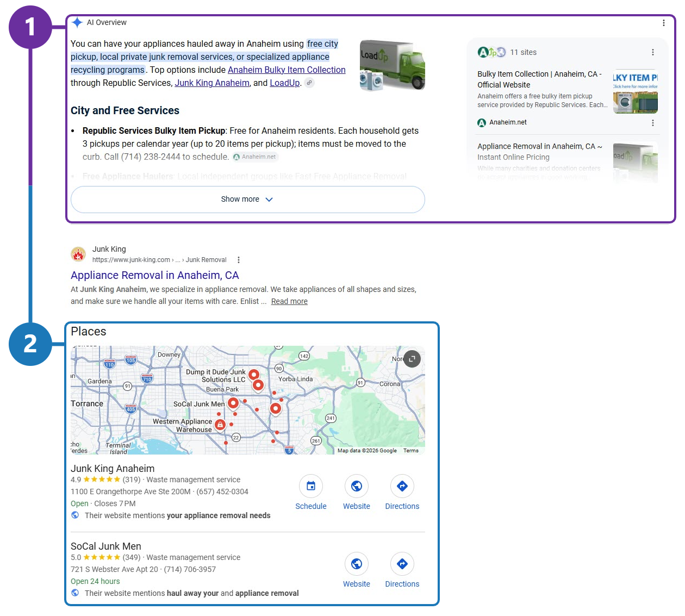Image resolution: width=685 pixels, height=616 pixels.
Task: Click the highlighted free city pickup text
Action: point(204,57)
